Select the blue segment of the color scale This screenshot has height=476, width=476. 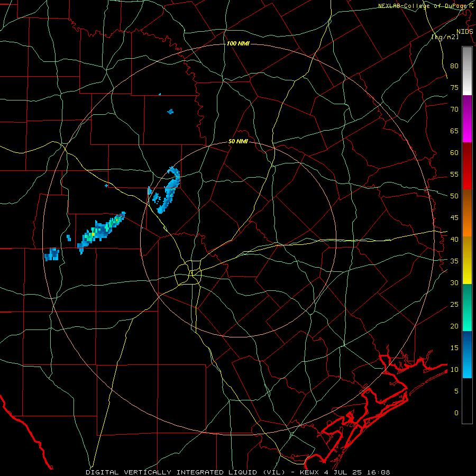pos(467,354)
